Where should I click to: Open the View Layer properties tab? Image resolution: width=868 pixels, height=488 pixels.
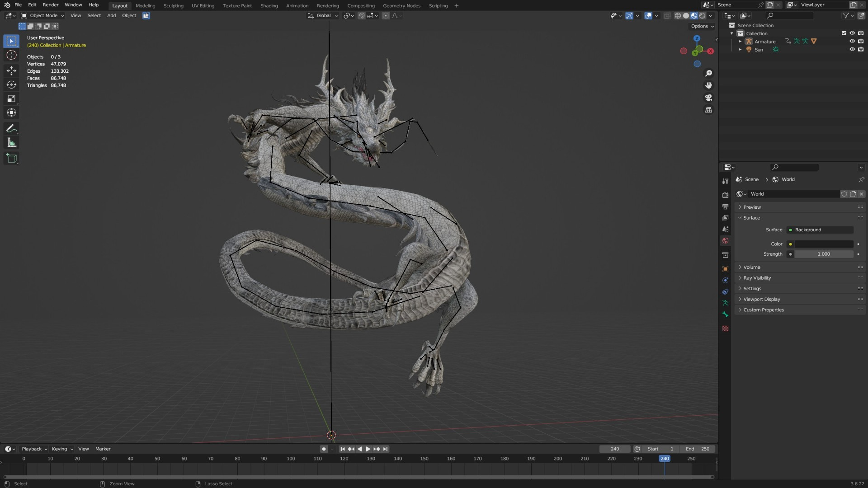click(725, 218)
